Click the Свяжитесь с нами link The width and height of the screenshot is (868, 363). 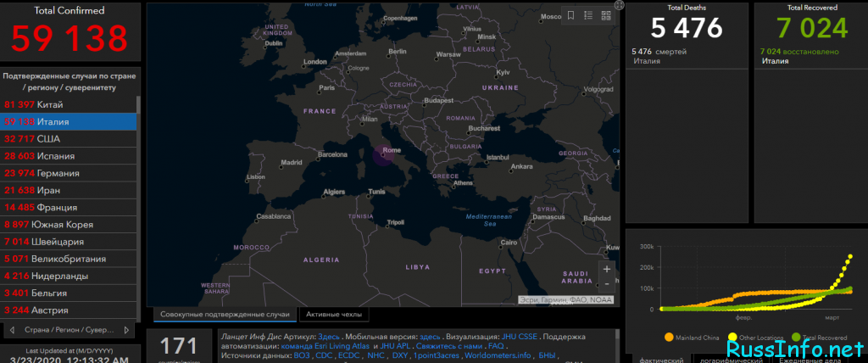[451, 346]
